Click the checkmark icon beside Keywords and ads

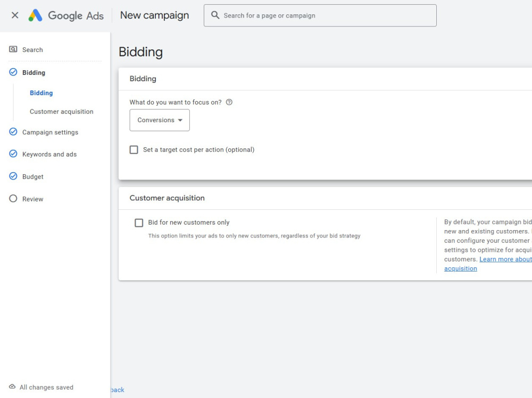click(x=13, y=154)
